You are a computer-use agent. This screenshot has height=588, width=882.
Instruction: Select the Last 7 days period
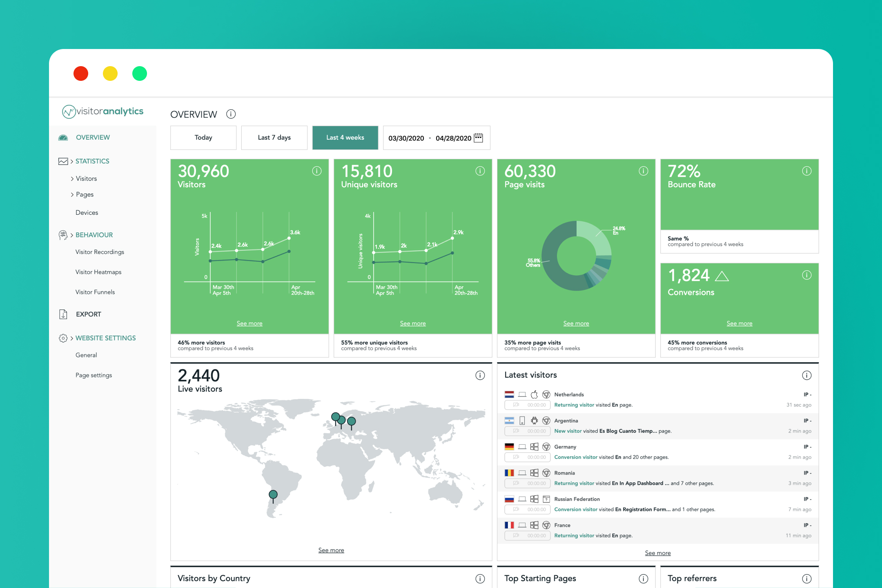tap(274, 138)
